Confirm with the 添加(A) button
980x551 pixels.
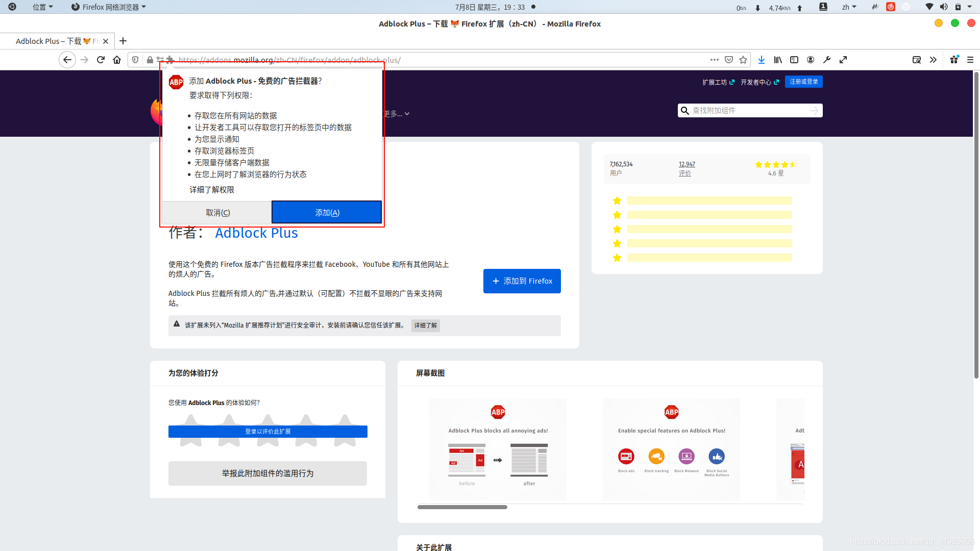(327, 212)
